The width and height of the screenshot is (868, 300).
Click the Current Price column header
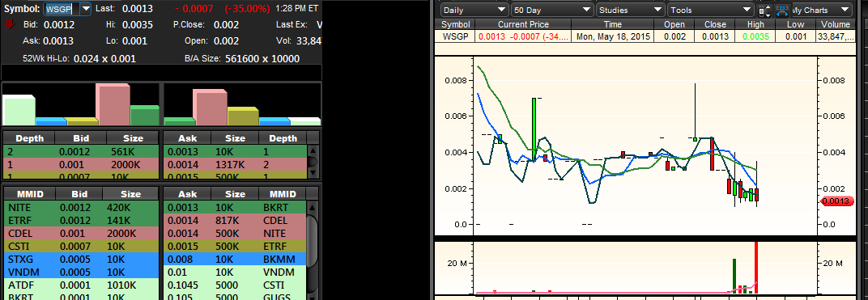tap(523, 24)
